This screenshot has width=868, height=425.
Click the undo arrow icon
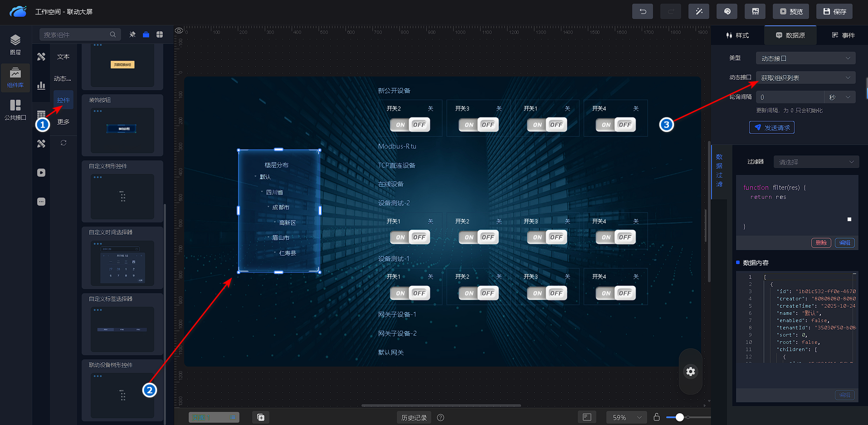[643, 11]
